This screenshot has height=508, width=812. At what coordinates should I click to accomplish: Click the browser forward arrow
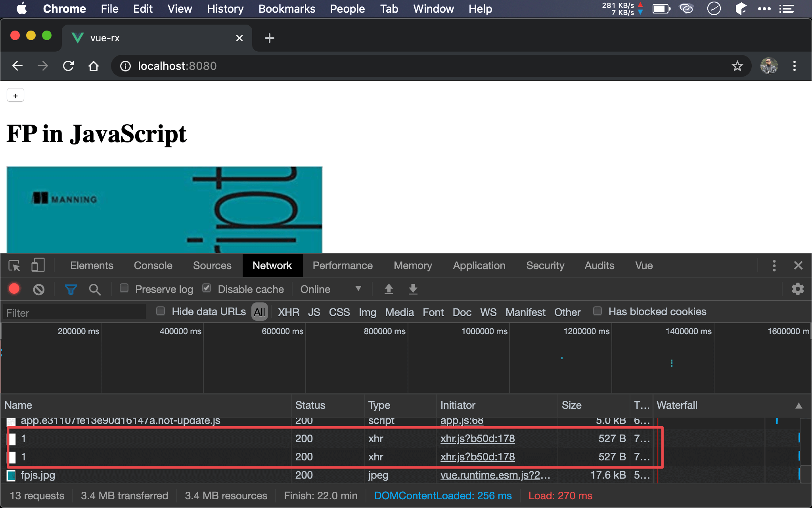[43, 66]
